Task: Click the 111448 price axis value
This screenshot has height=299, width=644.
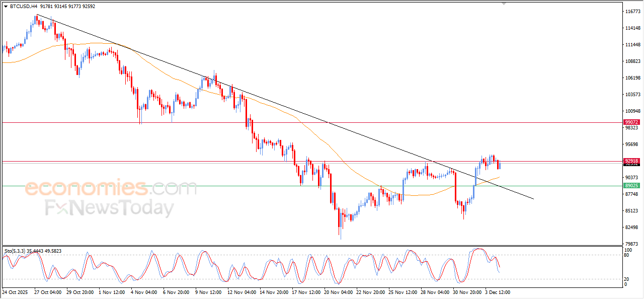Action: coord(632,45)
